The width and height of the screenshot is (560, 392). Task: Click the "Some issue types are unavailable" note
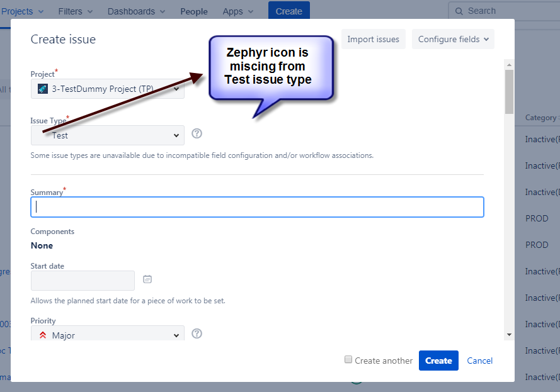pyautogui.click(x=202, y=155)
